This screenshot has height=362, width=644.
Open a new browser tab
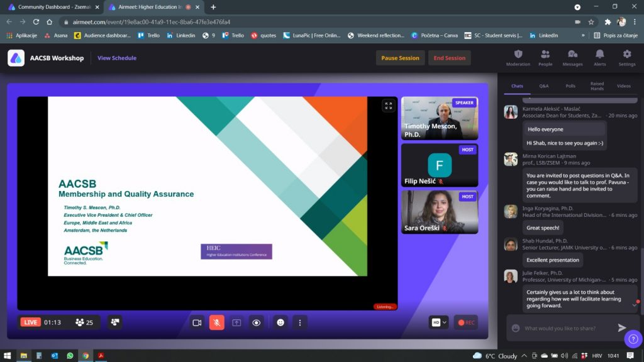coord(213,7)
